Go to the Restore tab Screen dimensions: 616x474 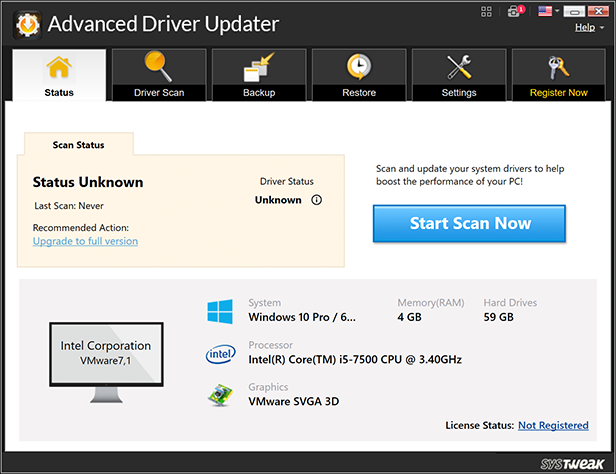tap(359, 75)
